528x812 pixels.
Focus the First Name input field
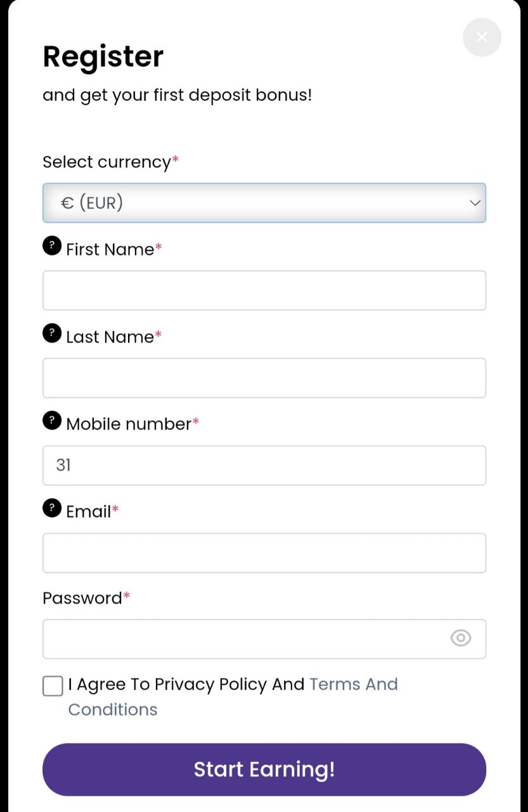264,291
